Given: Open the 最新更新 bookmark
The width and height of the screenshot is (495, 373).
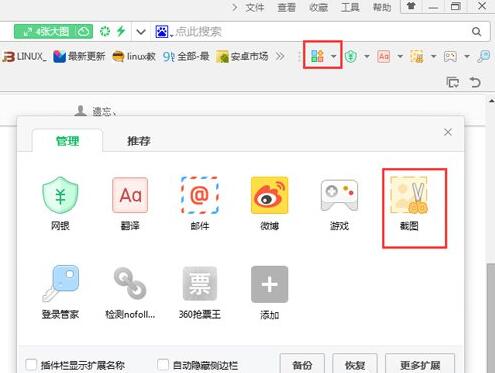Looking at the screenshot, I should (79, 56).
